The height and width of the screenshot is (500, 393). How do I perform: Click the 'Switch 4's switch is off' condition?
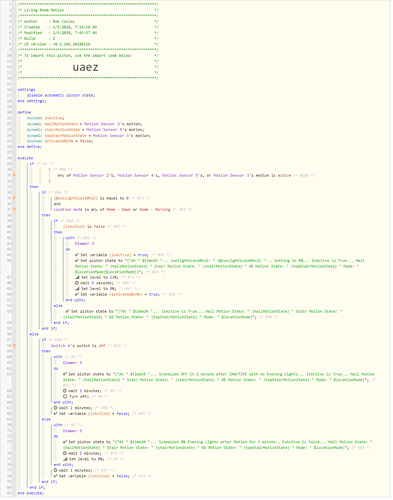(x=78, y=346)
